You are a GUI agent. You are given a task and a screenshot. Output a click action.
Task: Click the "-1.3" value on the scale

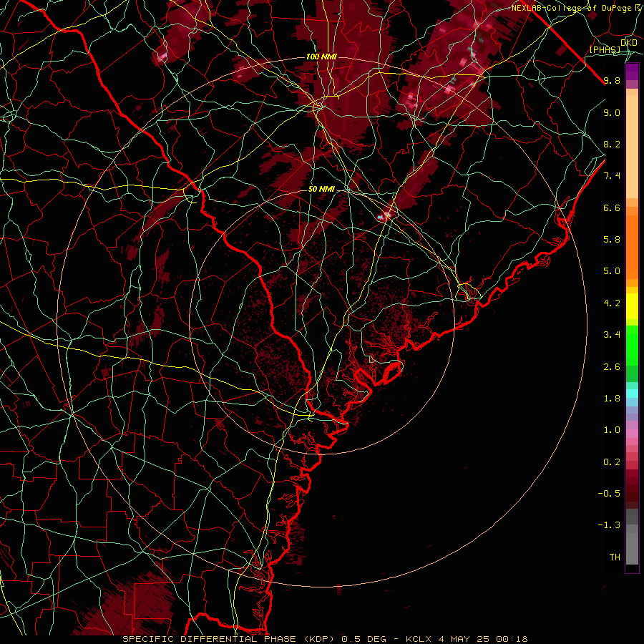click(609, 525)
